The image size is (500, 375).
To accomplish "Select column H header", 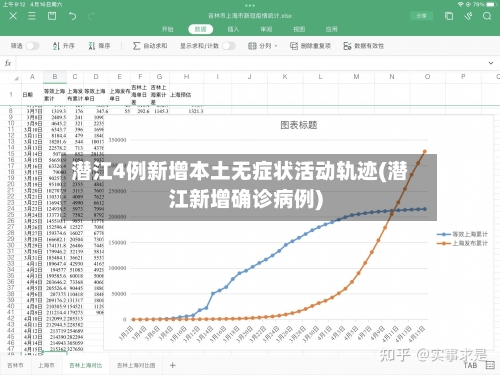I will [x=187, y=77].
